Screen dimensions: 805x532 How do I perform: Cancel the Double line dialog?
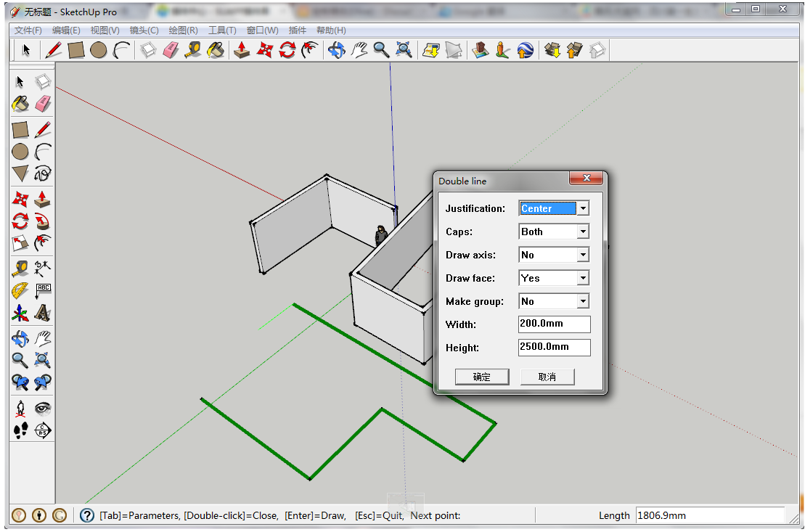click(547, 377)
